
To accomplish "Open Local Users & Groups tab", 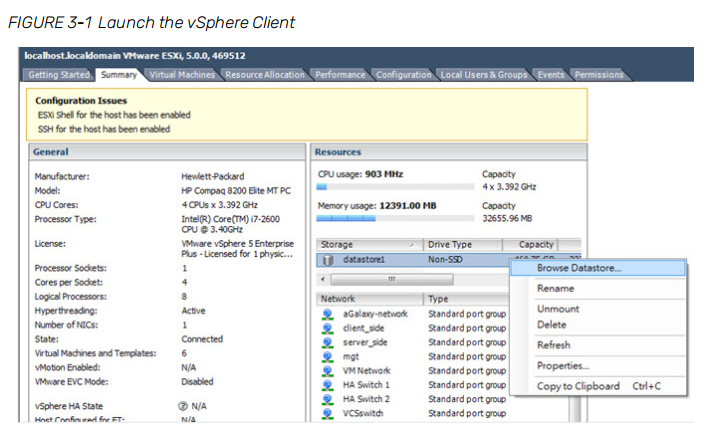I will click(484, 75).
